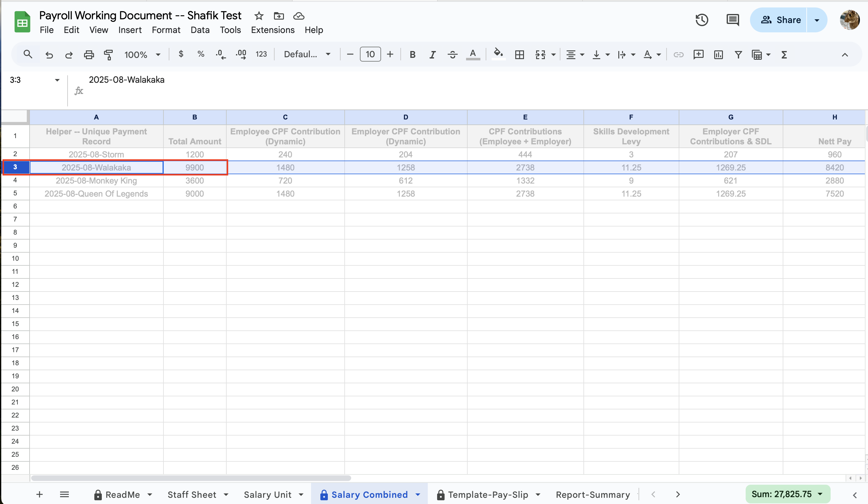This screenshot has width=868, height=504.
Task: Open the All sheets list icon
Action: (x=64, y=494)
